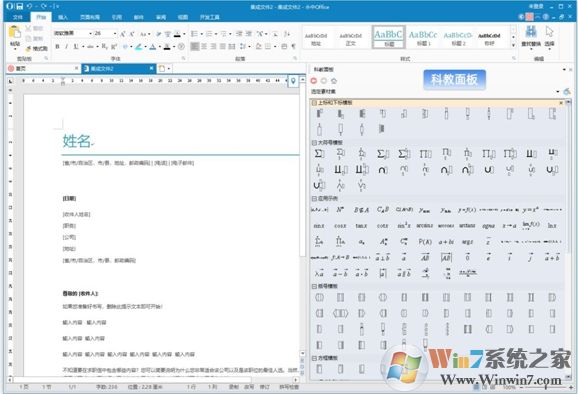Click the name heading text in document
578x394 pixels.
(x=77, y=141)
